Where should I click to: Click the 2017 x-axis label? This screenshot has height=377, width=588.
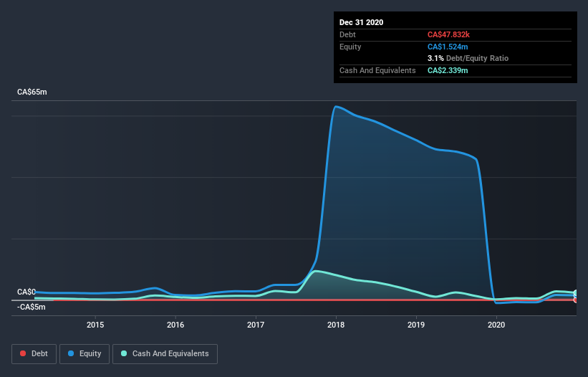(256, 325)
